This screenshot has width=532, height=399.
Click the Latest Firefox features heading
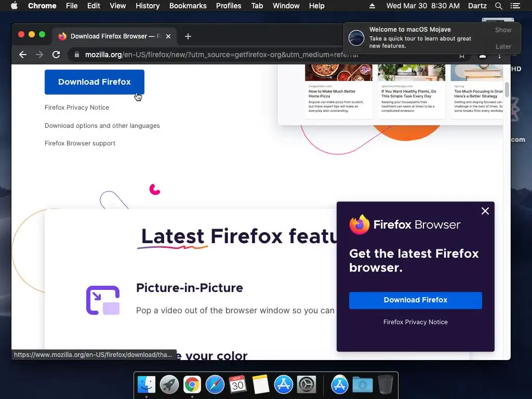tap(239, 236)
